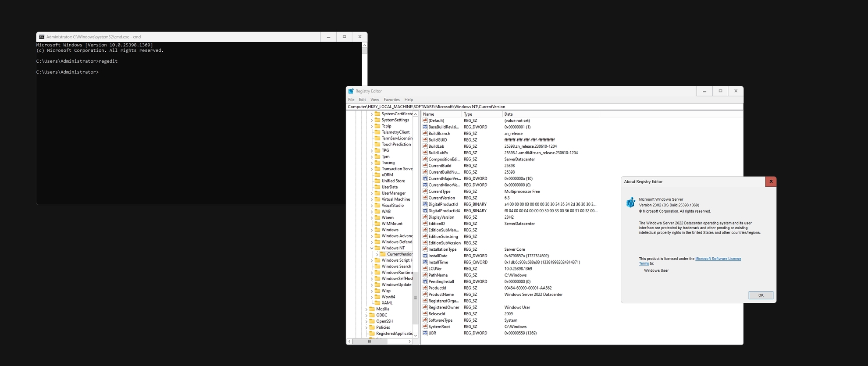The height and width of the screenshot is (366, 868).
Task: Select the uDRM key in tree
Action: pyautogui.click(x=387, y=175)
